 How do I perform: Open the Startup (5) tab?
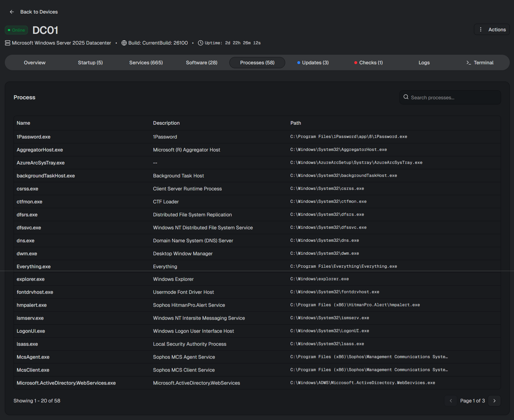90,63
